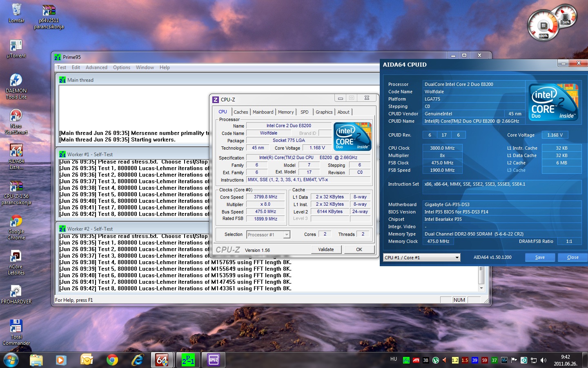This screenshot has width=588, height=368.
Task: Select the CPU tab in CPU-Z
Action: click(223, 112)
